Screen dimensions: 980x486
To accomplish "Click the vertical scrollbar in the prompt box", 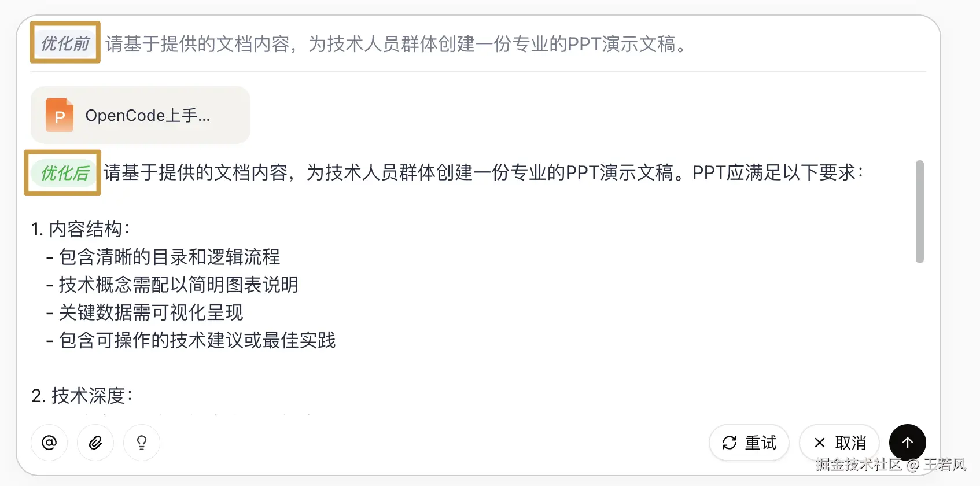I will (919, 212).
